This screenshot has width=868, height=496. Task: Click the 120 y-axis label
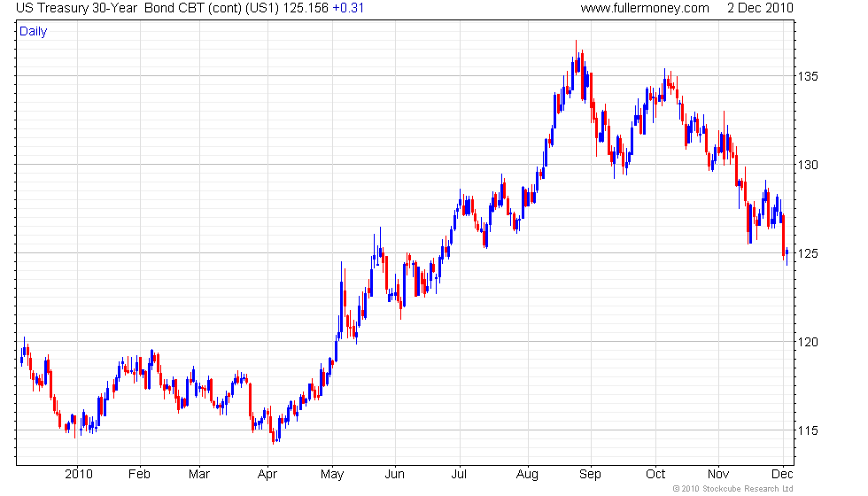pyautogui.click(x=808, y=342)
